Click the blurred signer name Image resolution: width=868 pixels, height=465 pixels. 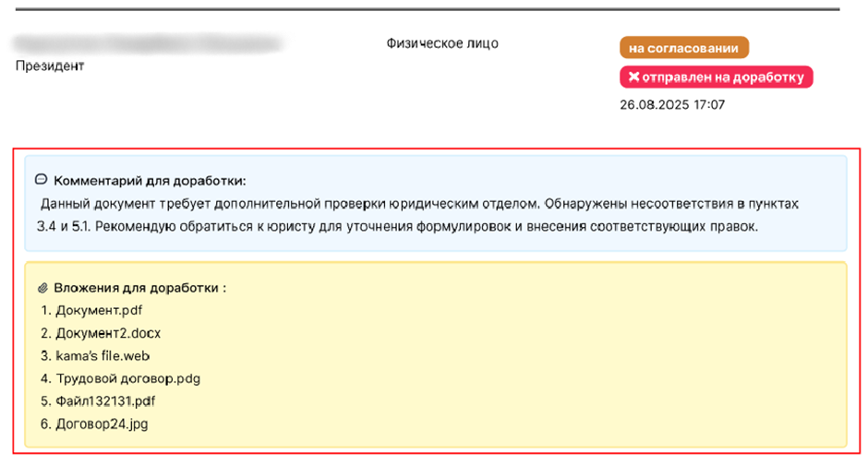pos(148,43)
